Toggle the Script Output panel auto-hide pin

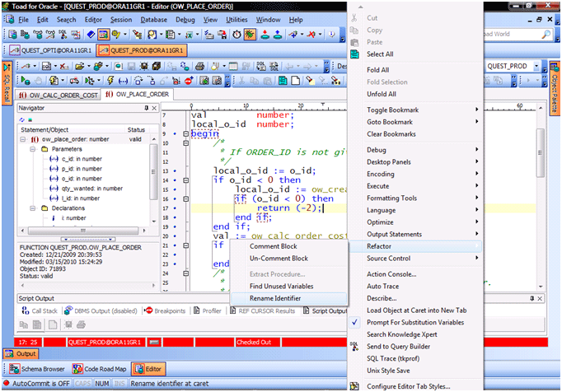click(x=532, y=298)
